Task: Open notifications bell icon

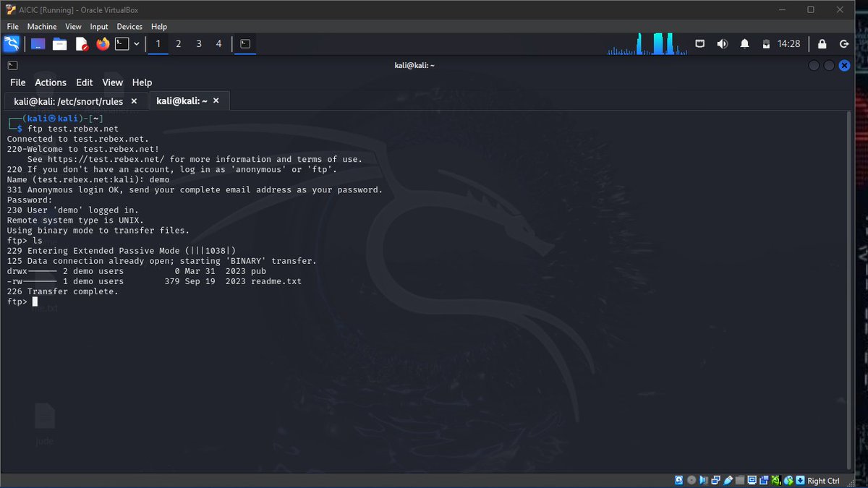Action: click(744, 44)
